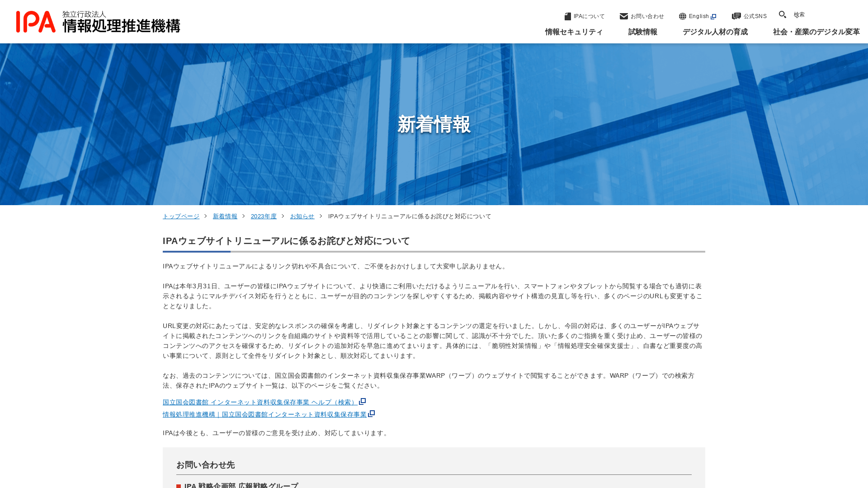Viewport: 868px width, 488px height.
Task: Select the 社会・産業のデジタル変革 tab
Action: (816, 32)
